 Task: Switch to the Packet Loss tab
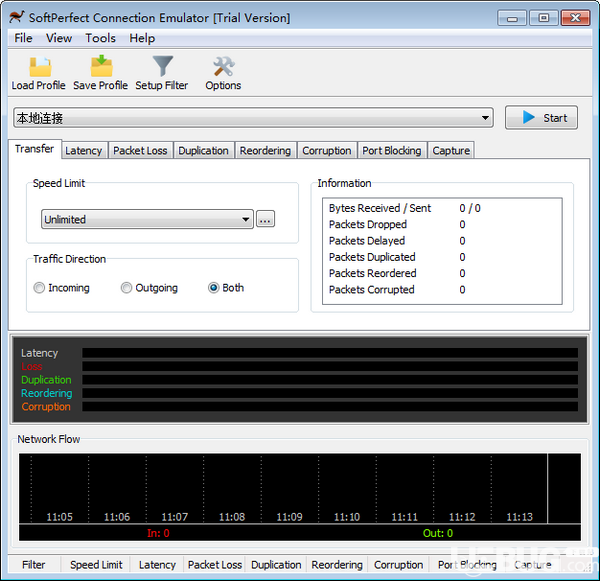click(x=140, y=150)
